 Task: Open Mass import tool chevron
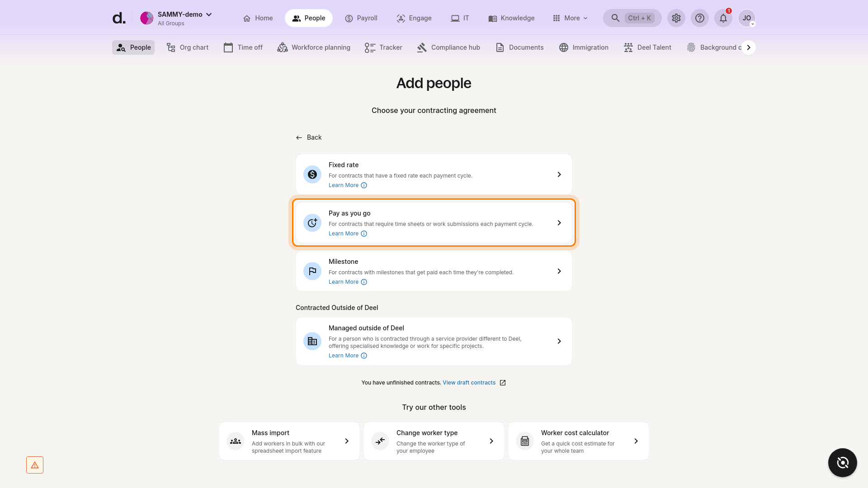[x=347, y=441]
